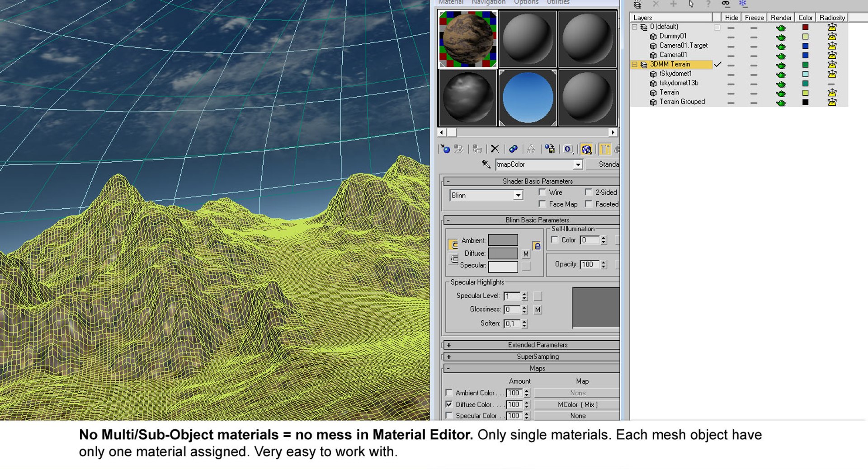This screenshot has height=469, width=868.
Task: Toggle radiosity icon for Dummy01 row
Action: (832, 37)
